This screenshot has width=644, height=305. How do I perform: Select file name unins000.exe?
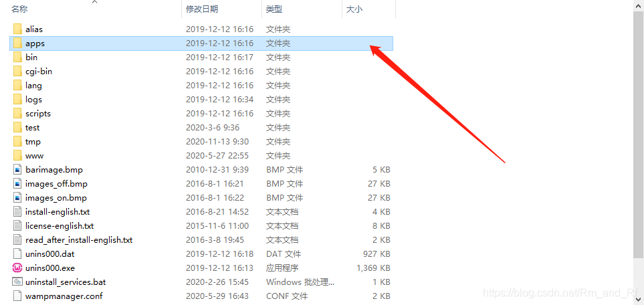point(50,268)
